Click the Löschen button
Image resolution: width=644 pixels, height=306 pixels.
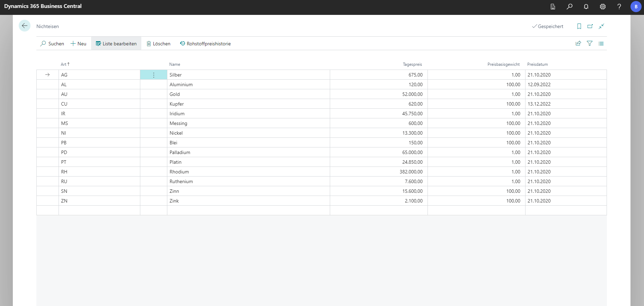[158, 44]
